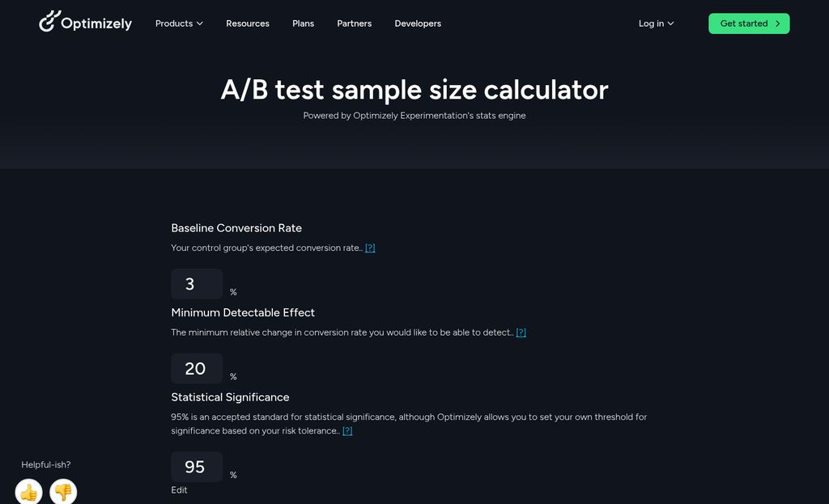Screen dimensions: 829x504
Task: Open the Statistical Significance help tooltip
Action: point(347,430)
